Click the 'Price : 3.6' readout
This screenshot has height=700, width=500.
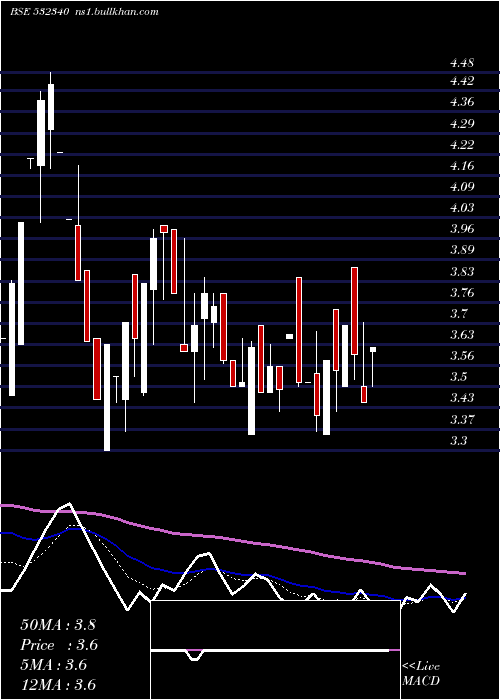coord(59,645)
